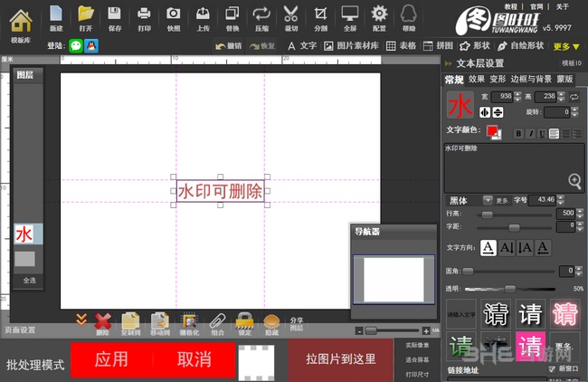This screenshot has width=588, height=382.
Task: Click the zoom in plus button
Action: (426, 331)
